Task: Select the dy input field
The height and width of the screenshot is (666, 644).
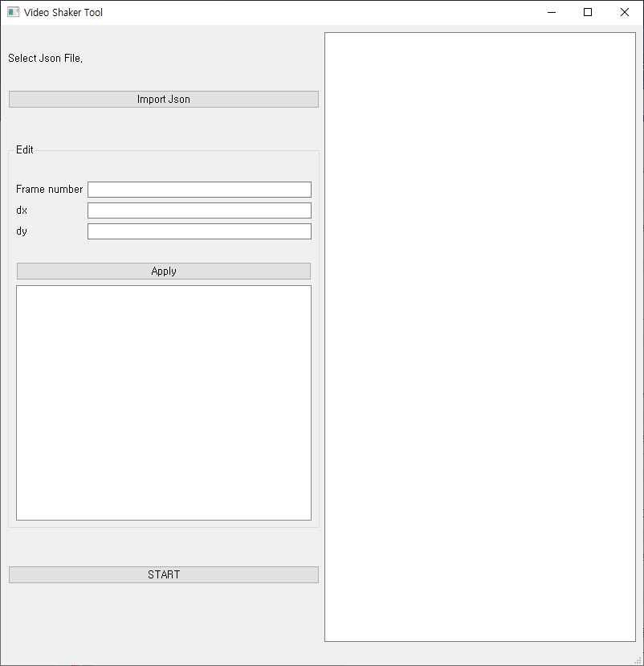Action: tap(199, 231)
